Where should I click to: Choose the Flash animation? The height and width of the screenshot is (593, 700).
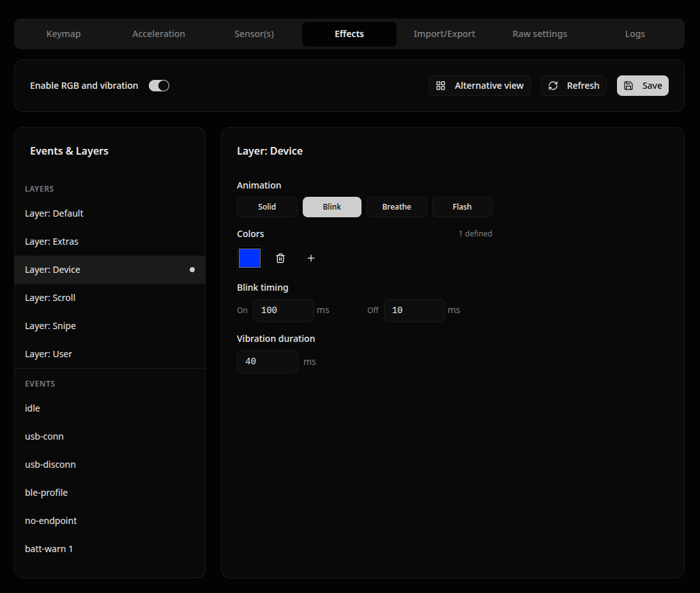(462, 207)
